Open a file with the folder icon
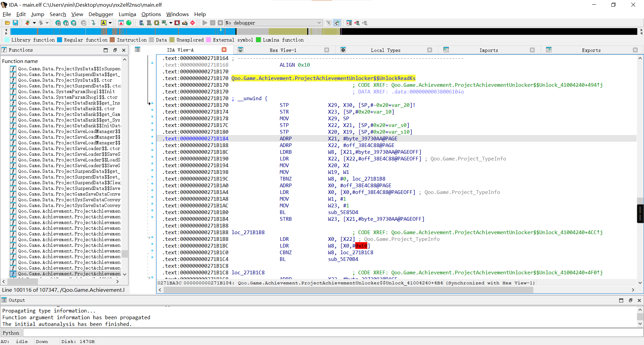The width and height of the screenshot is (644, 345). (7, 23)
